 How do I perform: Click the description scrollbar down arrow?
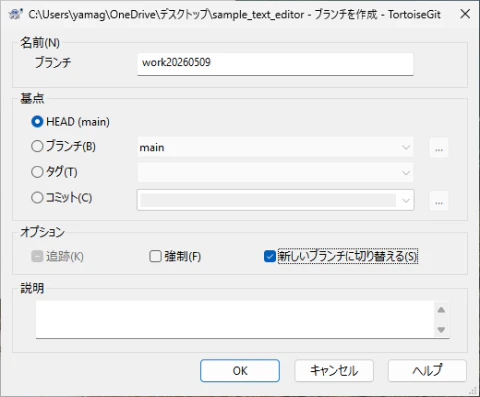coord(441,330)
